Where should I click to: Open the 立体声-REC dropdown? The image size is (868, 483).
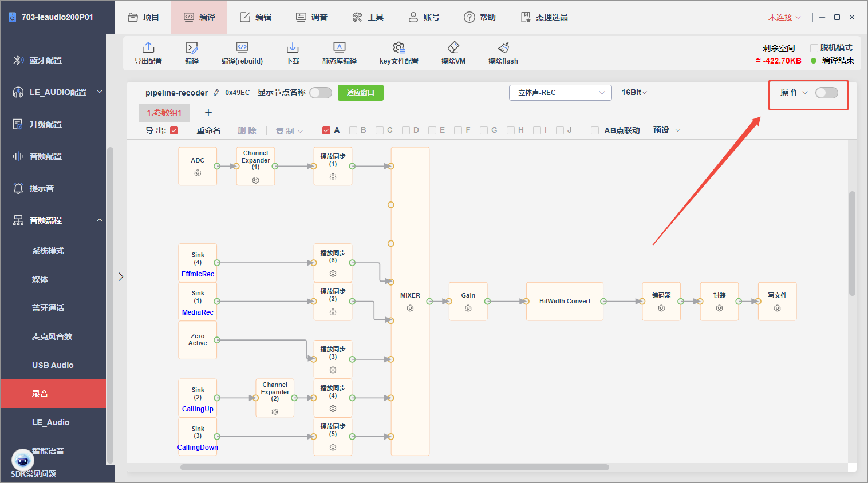click(561, 93)
